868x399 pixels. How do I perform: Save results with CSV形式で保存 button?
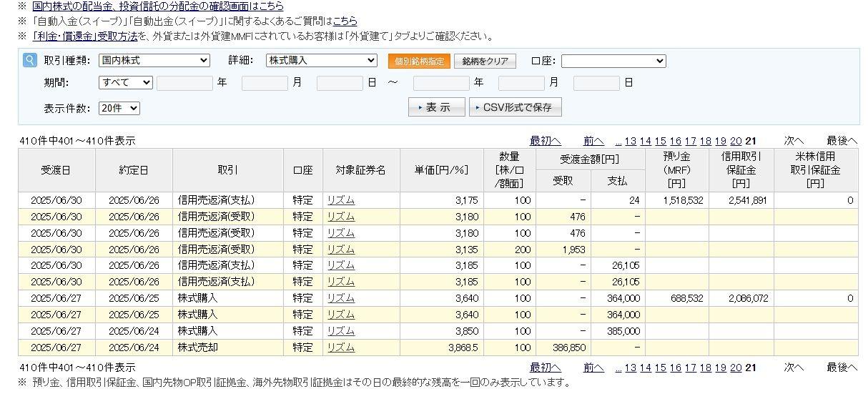click(x=515, y=108)
